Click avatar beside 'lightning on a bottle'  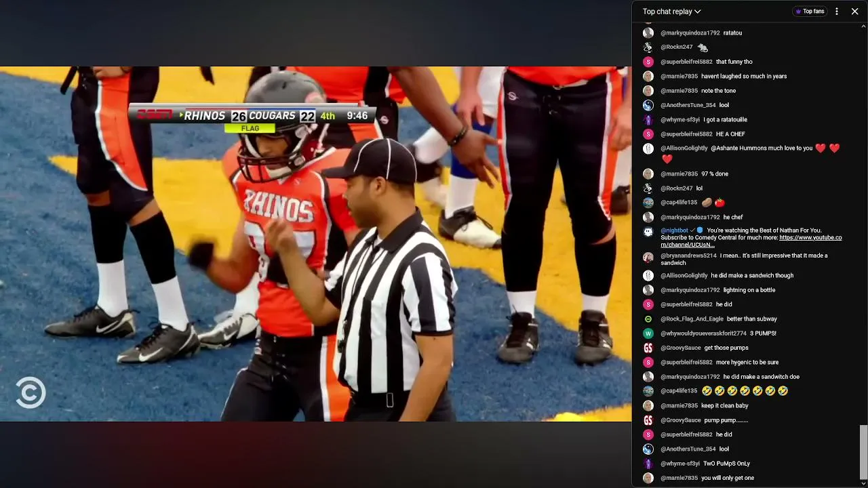point(648,290)
